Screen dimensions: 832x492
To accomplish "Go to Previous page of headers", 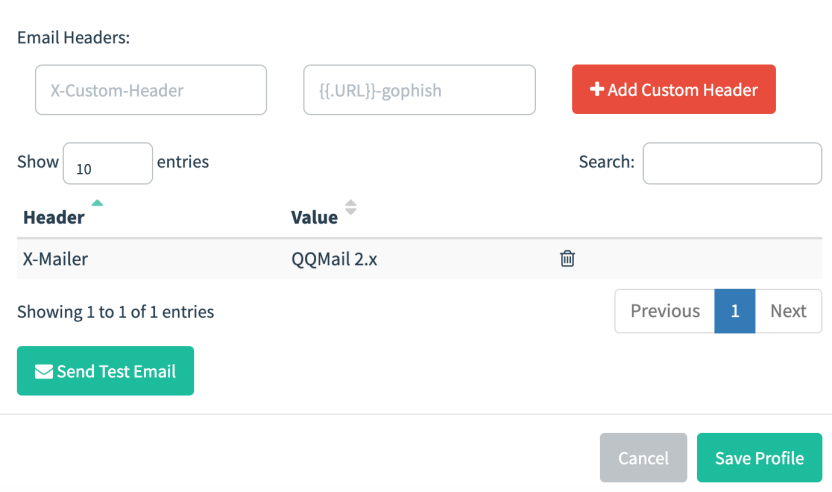I will [665, 311].
